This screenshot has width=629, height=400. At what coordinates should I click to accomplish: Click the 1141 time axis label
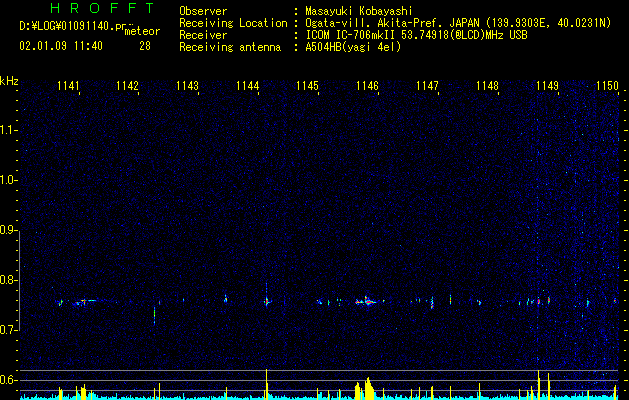(x=68, y=86)
